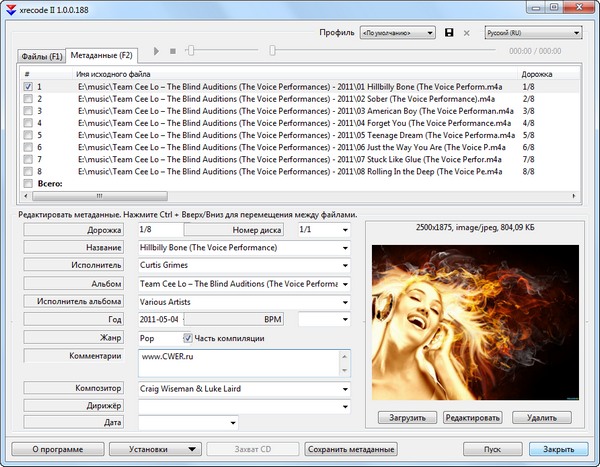The width and height of the screenshot is (600, 467).
Task: Select the Метаданные (F2) tab
Action: [x=101, y=55]
